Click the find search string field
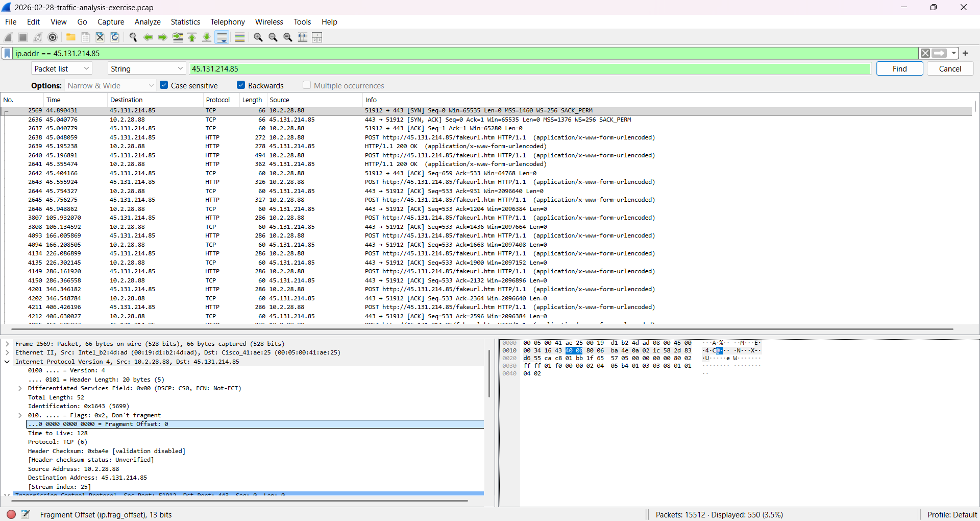Viewport: 980px width, 521px height. (530, 68)
